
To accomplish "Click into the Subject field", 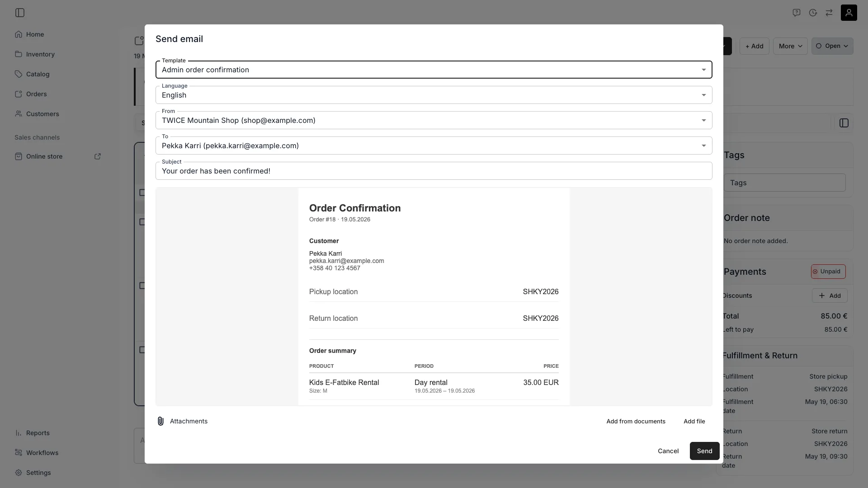I will (x=434, y=171).
